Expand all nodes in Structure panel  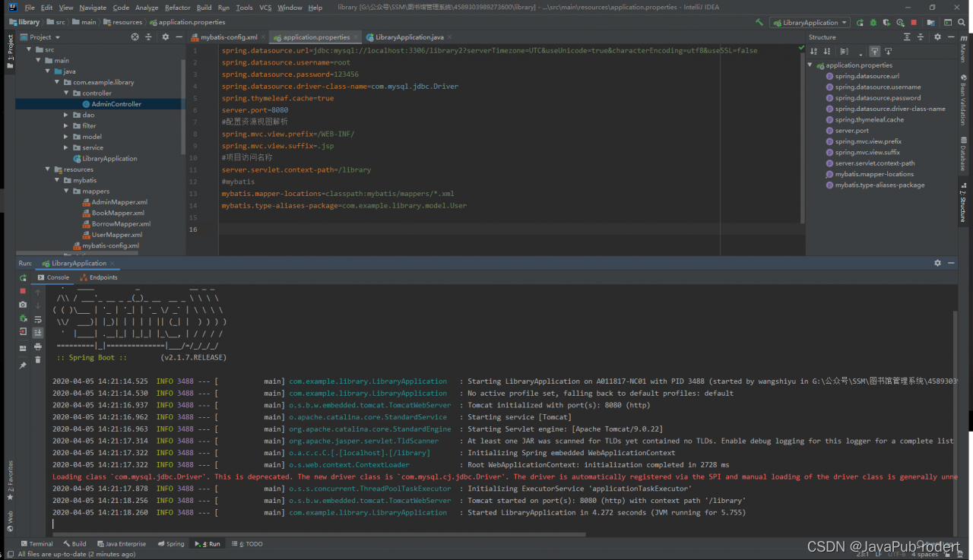[907, 36]
